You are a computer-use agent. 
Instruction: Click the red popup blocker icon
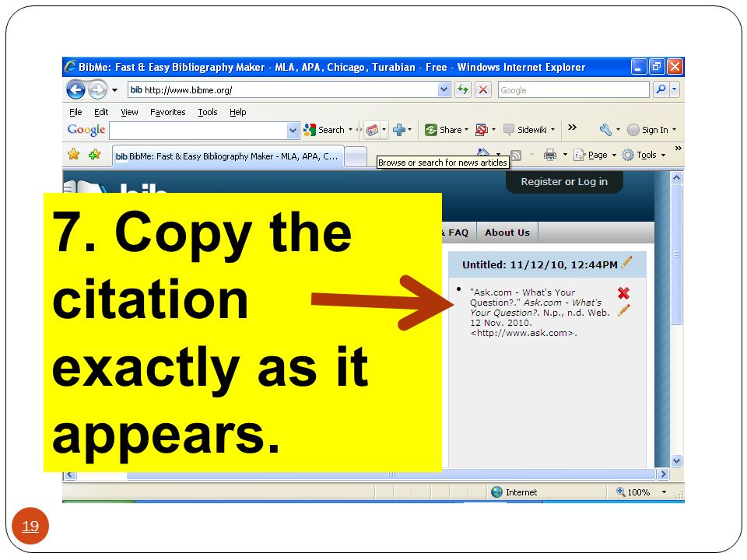(482, 130)
